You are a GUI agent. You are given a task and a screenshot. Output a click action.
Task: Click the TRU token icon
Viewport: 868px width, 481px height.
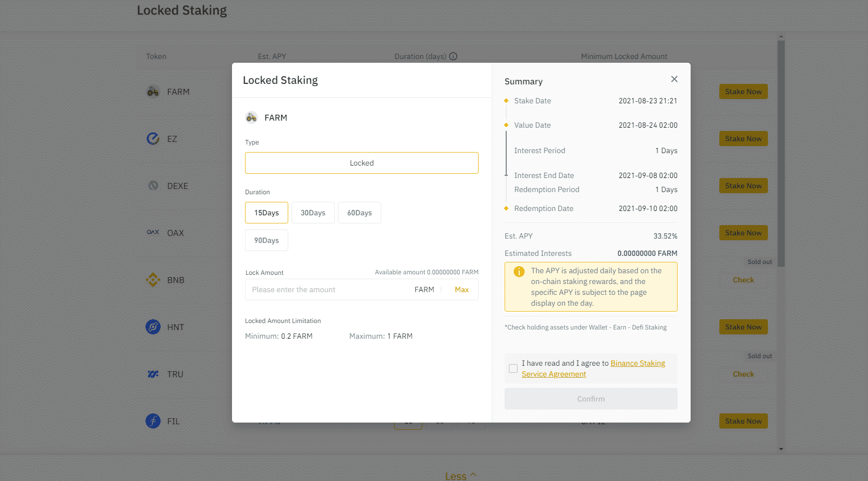[153, 374]
